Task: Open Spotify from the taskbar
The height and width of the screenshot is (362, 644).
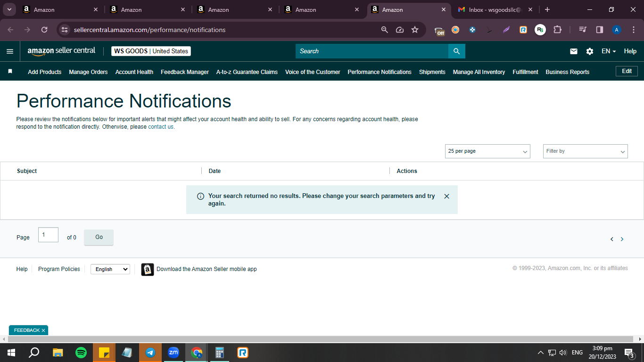Action: [81, 353]
